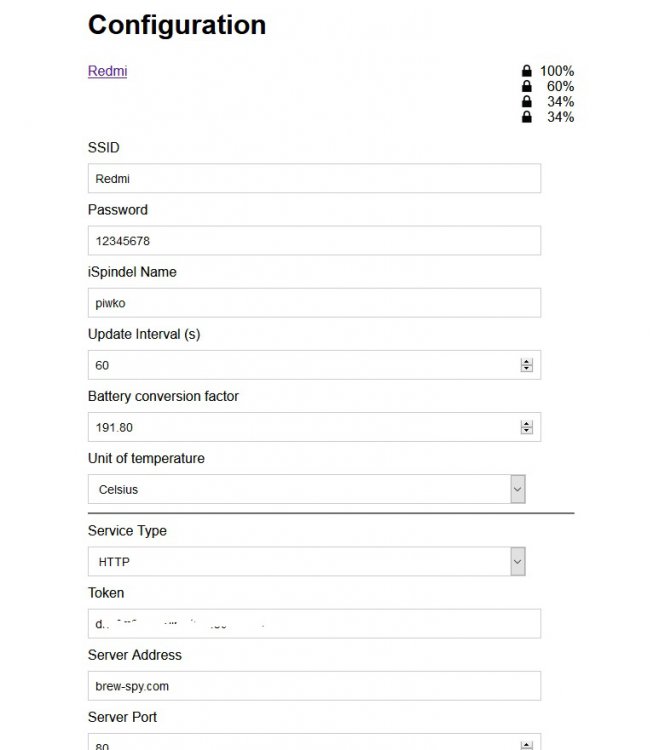Click the Server Port number field
653x750 pixels.
300,744
